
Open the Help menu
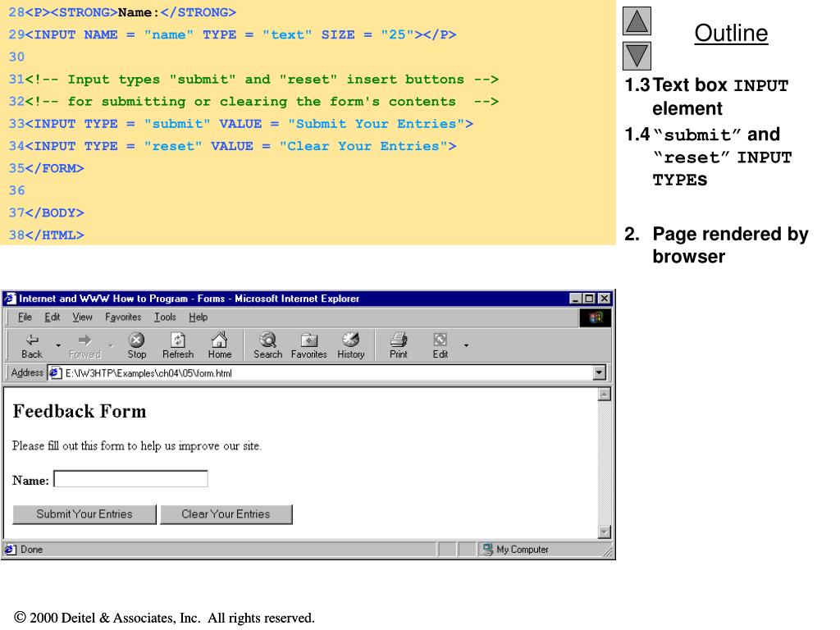click(199, 317)
